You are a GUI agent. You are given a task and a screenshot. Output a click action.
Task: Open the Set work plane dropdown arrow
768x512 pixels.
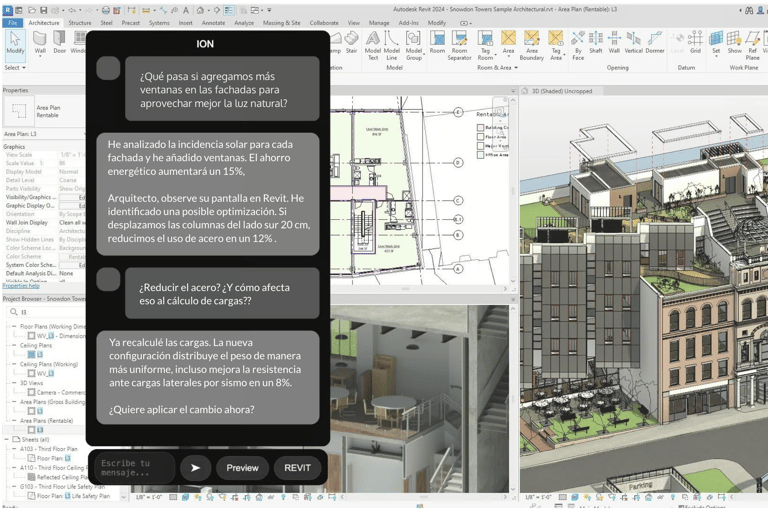[x=716, y=56]
